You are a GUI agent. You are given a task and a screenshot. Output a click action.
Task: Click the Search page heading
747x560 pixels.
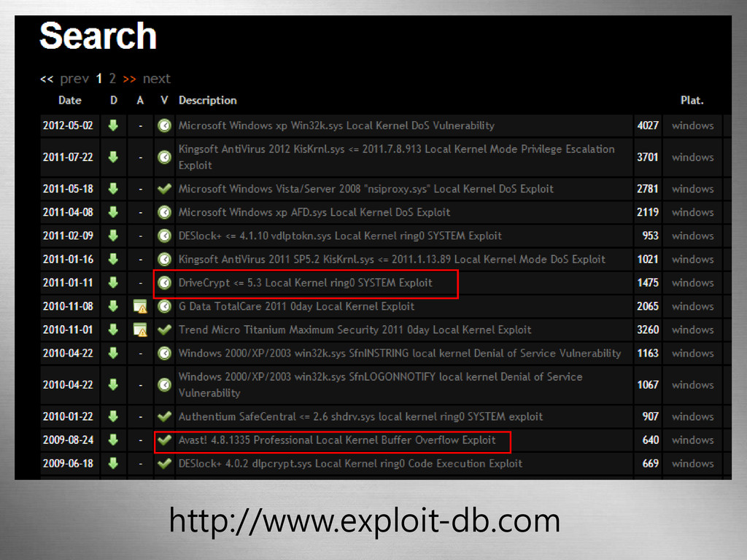point(98,36)
